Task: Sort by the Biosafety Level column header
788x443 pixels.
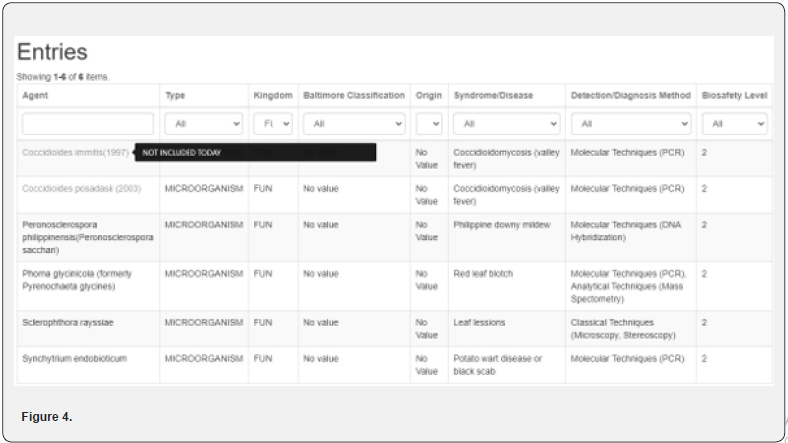Action: (734, 96)
